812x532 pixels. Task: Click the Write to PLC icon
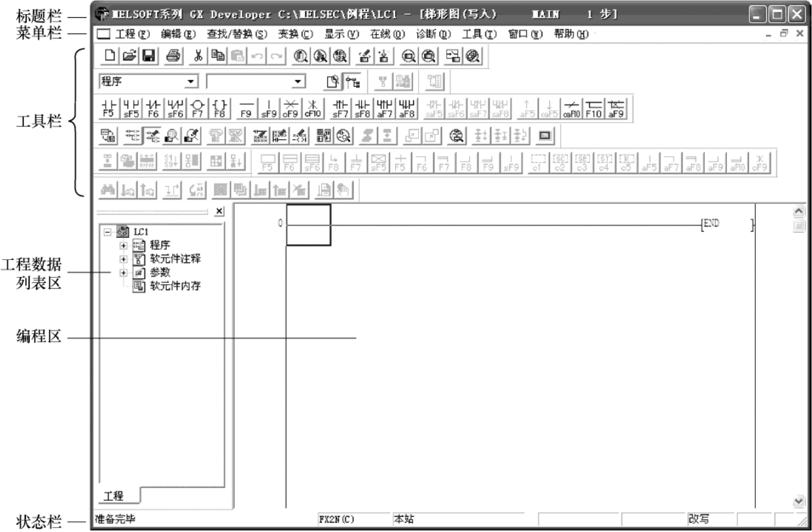coord(364,56)
